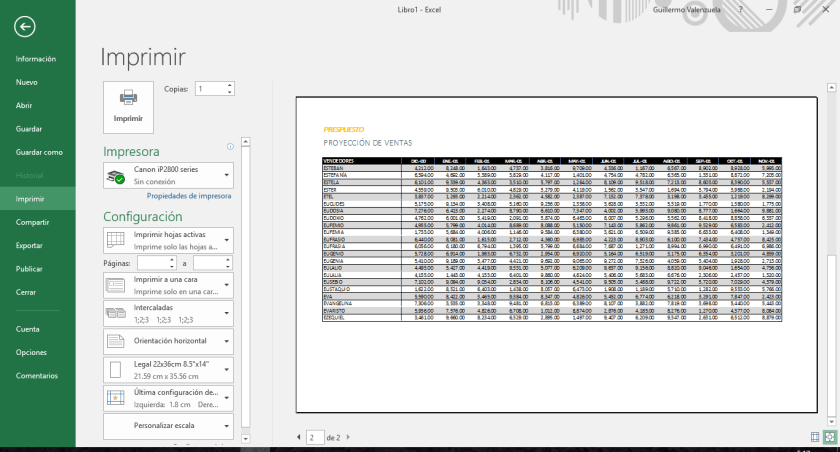Open the Help question mark icon

coord(741,9)
